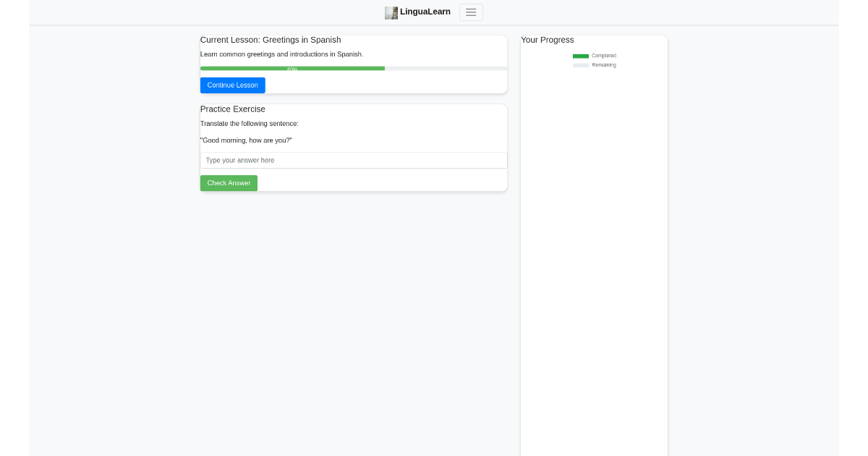Select the three-line menu icon in the navbar
Screen dimensions: 868x456
pos(471,12)
